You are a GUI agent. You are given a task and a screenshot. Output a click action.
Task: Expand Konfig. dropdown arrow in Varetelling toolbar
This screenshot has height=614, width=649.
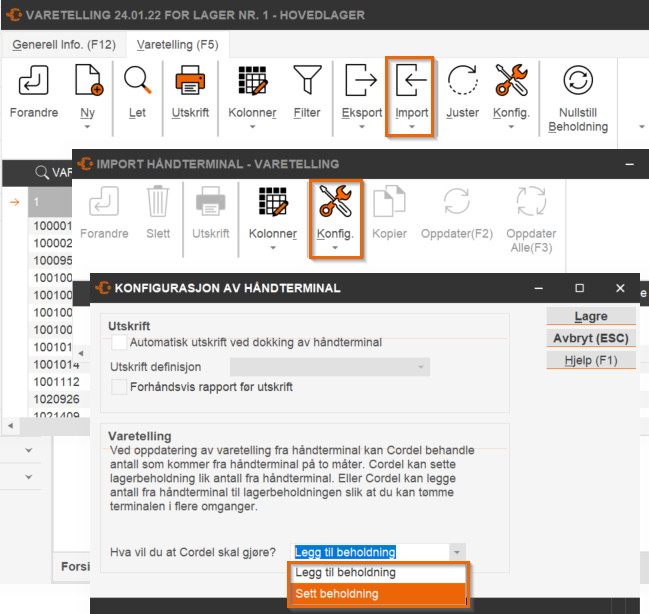click(511, 127)
